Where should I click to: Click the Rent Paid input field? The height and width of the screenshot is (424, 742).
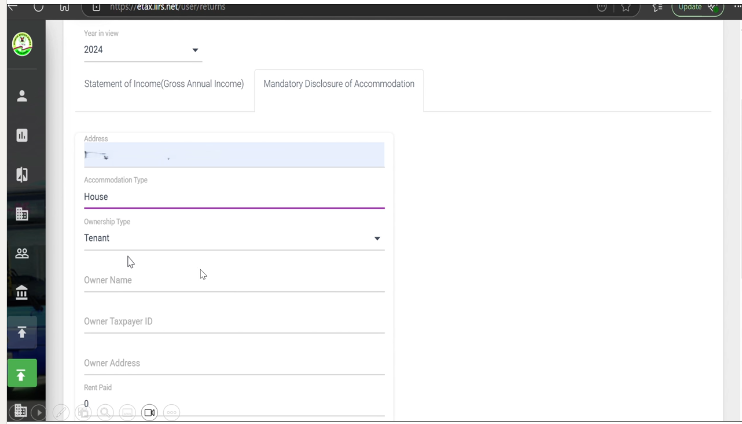tap(233, 404)
